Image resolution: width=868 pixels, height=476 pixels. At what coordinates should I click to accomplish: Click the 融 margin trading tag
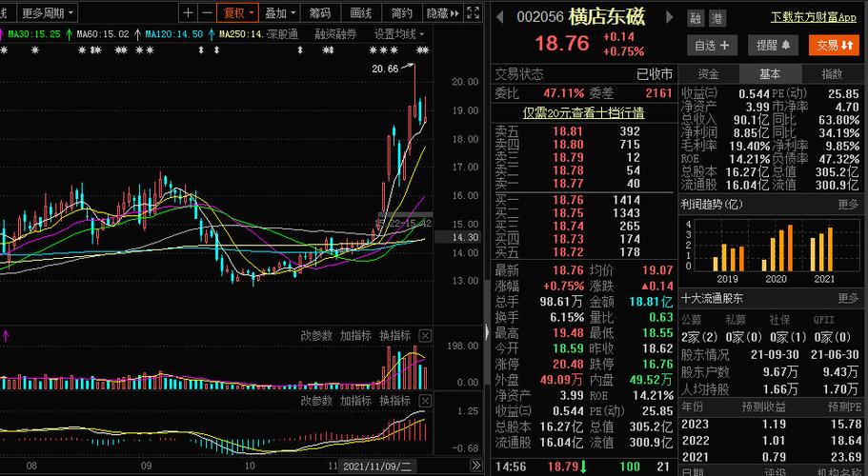[696, 18]
